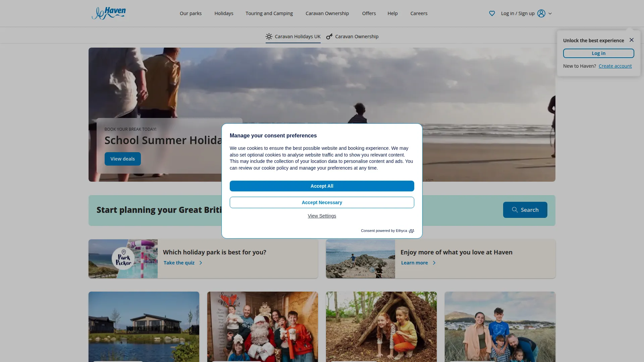The width and height of the screenshot is (644, 362).
Task: Click Which holiday park is best for you?
Action: pyautogui.click(x=214, y=252)
